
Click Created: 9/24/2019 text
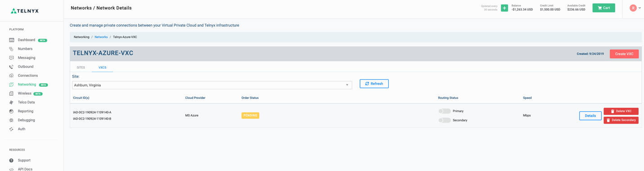click(x=590, y=54)
